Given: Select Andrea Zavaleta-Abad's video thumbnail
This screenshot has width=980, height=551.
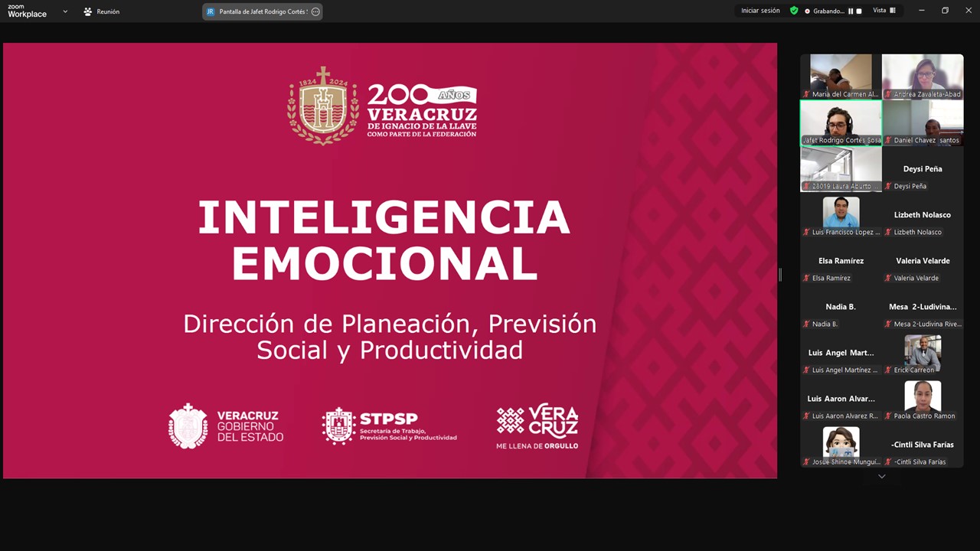Looking at the screenshot, I should [x=923, y=76].
